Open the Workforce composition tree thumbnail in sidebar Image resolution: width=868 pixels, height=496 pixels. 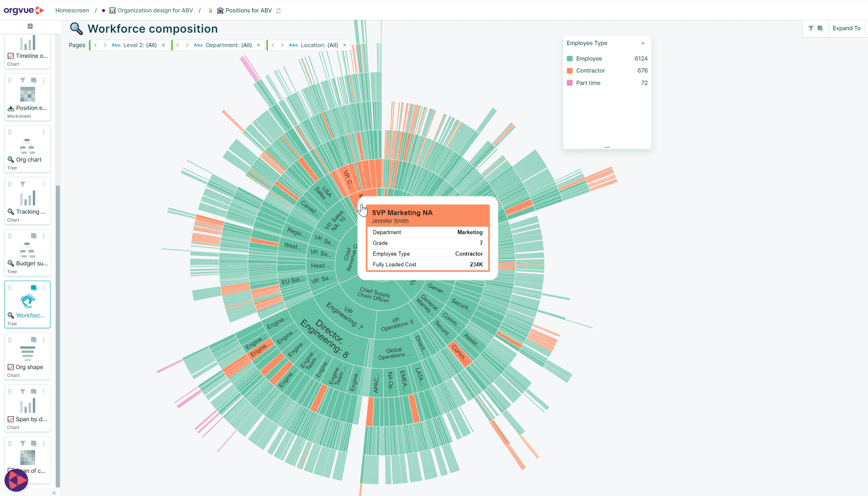27,301
